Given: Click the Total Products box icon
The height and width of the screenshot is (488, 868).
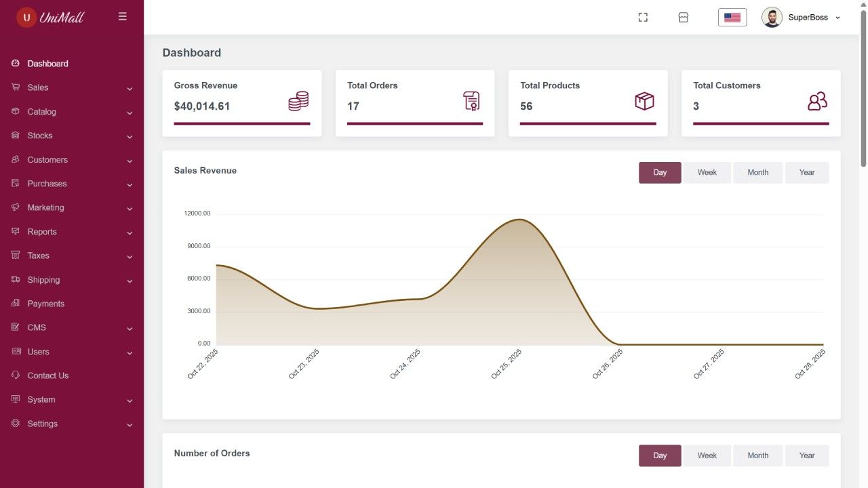Looking at the screenshot, I should pos(644,101).
